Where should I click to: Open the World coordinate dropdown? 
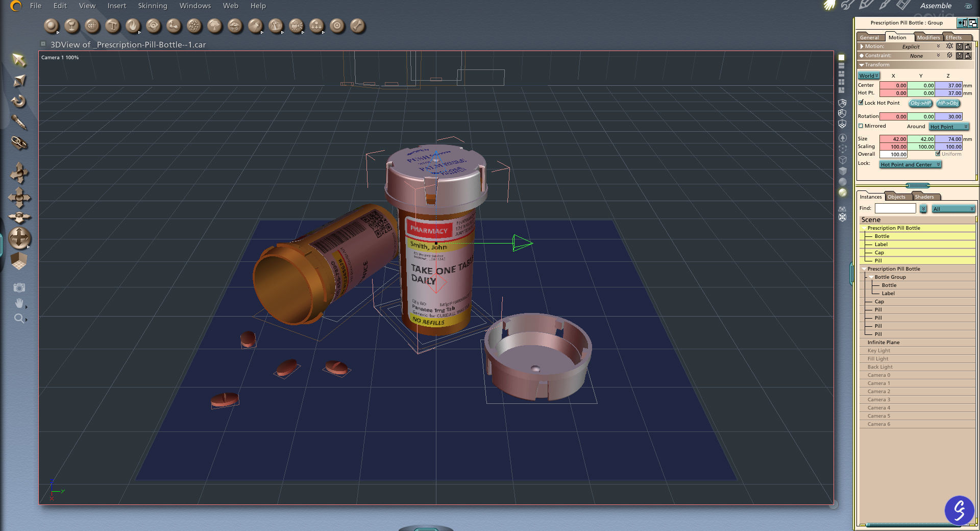(868, 76)
